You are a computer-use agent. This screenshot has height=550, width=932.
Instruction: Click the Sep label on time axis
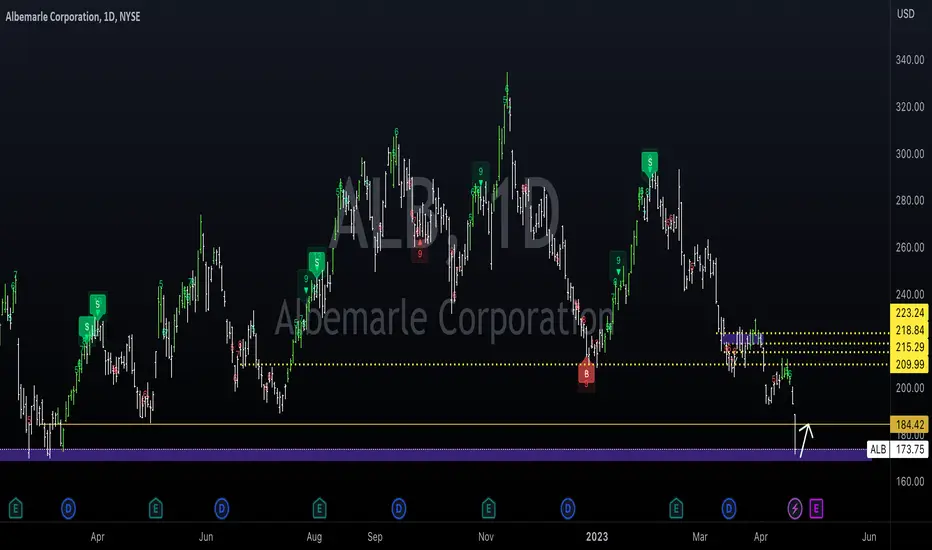(374, 536)
